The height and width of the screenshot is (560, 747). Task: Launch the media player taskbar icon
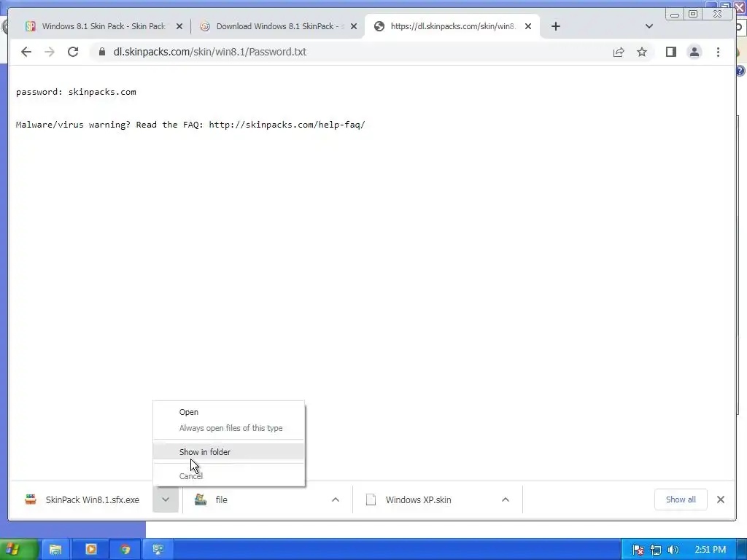click(90, 550)
